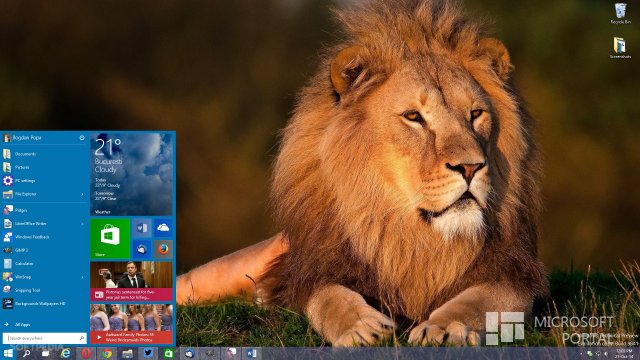Click the user account Bogdan Popa

click(x=23, y=138)
